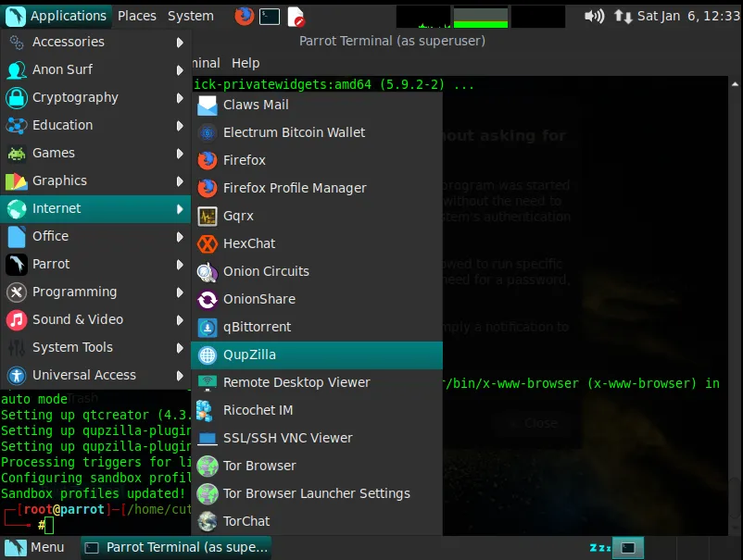Expand the Programming submenu arrow
This screenshot has width=743, height=560.
180,292
